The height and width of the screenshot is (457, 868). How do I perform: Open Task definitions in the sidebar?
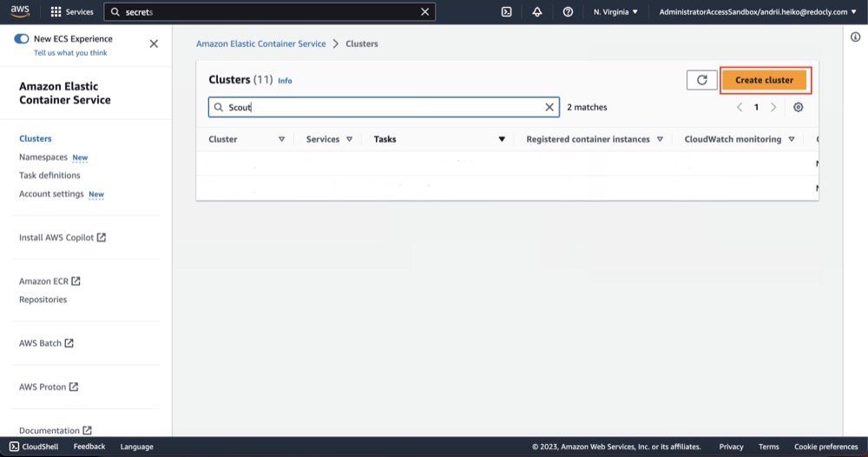tap(49, 175)
